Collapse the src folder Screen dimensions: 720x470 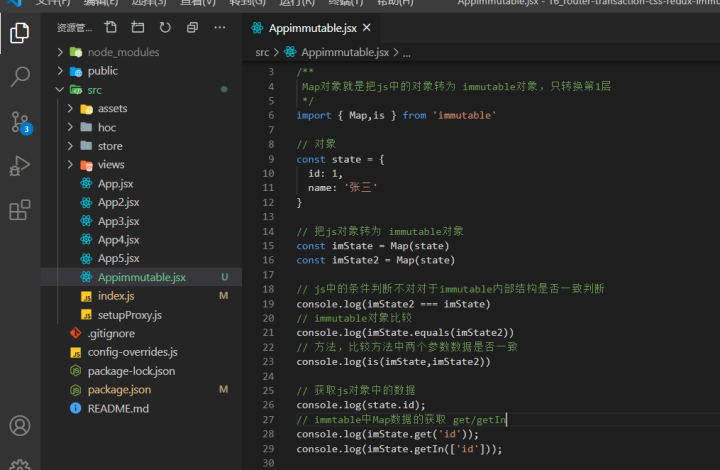(x=95, y=90)
